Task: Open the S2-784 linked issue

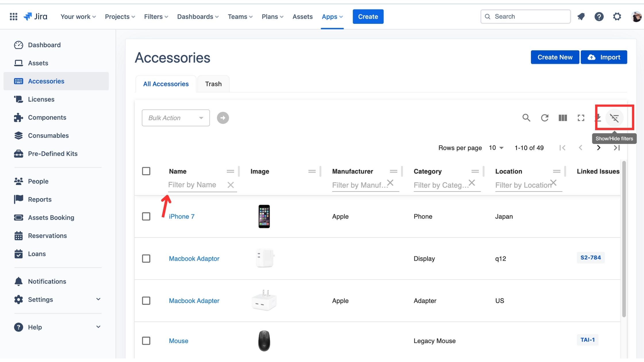Action: pos(590,258)
